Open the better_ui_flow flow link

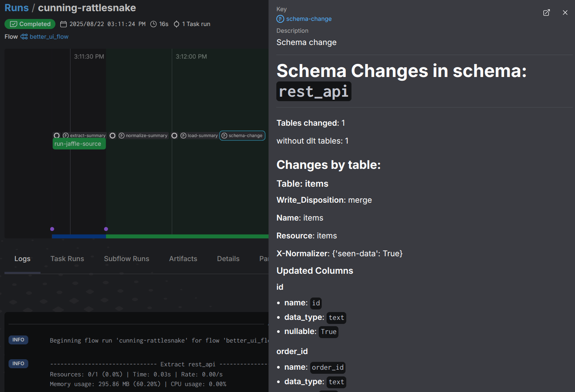click(49, 36)
